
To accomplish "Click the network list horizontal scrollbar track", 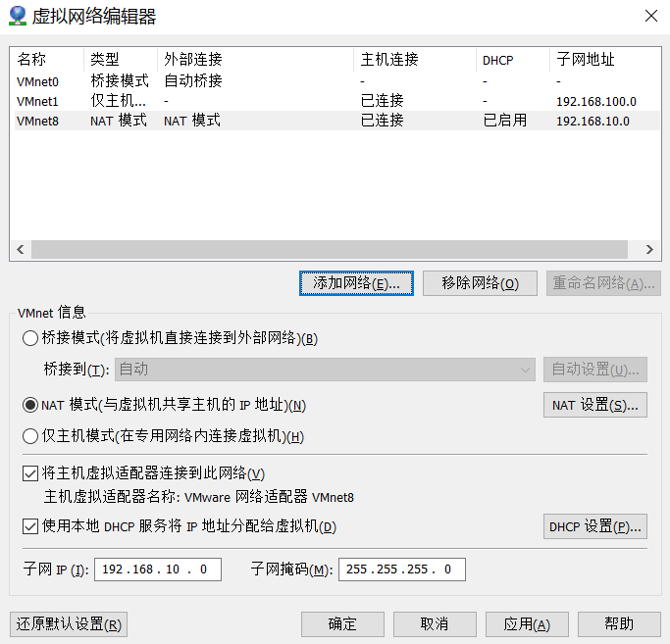I will click(329, 249).
